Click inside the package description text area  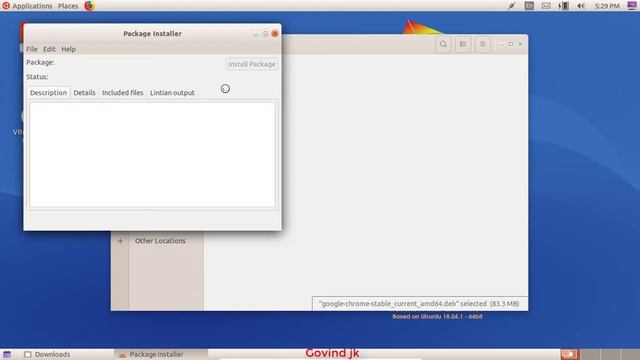(152, 155)
